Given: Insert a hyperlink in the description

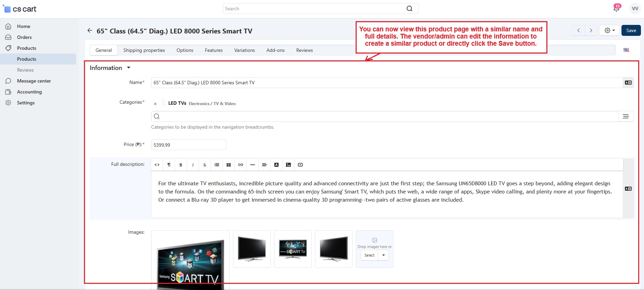Looking at the screenshot, I should (241, 165).
